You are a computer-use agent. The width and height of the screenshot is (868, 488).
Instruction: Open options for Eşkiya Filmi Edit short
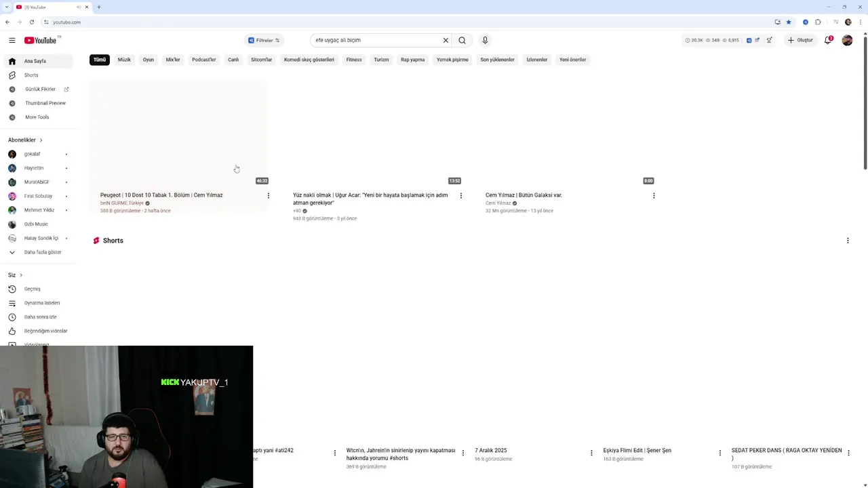click(x=720, y=453)
